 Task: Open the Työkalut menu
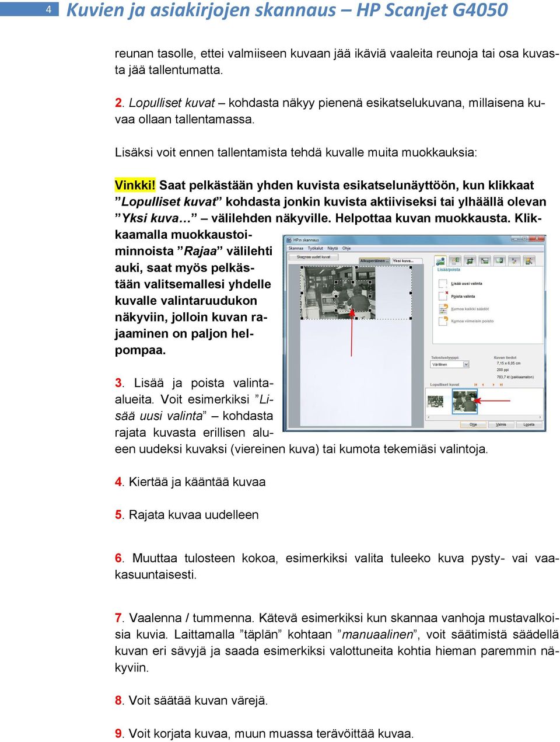coord(316,248)
